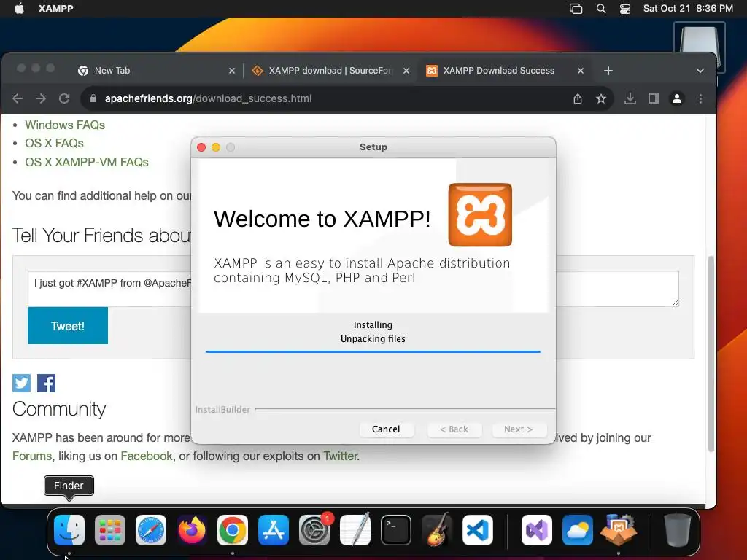Click the tweet text box
The image size is (747, 560).
tap(353, 289)
